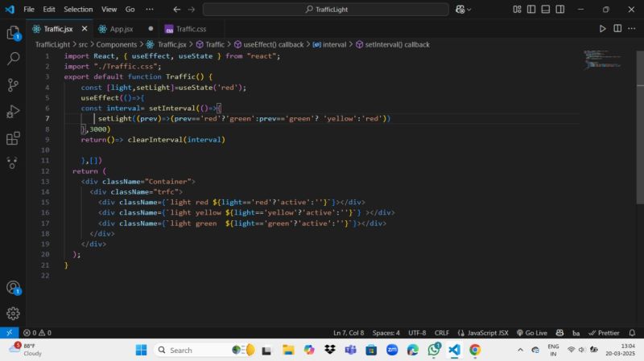Image resolution: width=644 pixels, height=361 pixels.
Task: Open remote window indicator in status bar
Action: coord(9,333)
